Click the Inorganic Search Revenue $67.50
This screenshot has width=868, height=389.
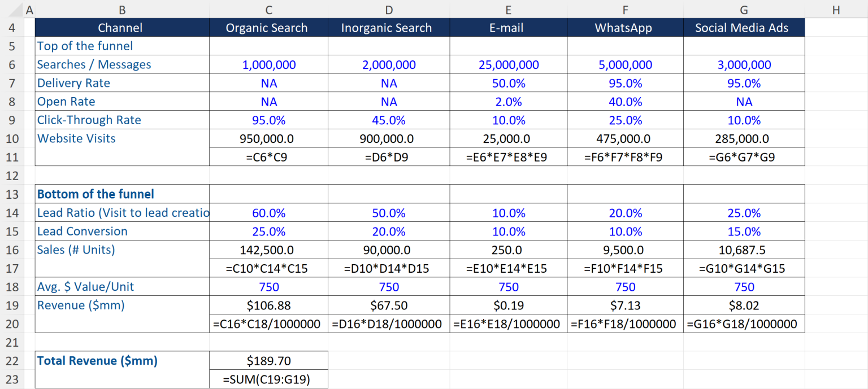(x=388, y=305)
